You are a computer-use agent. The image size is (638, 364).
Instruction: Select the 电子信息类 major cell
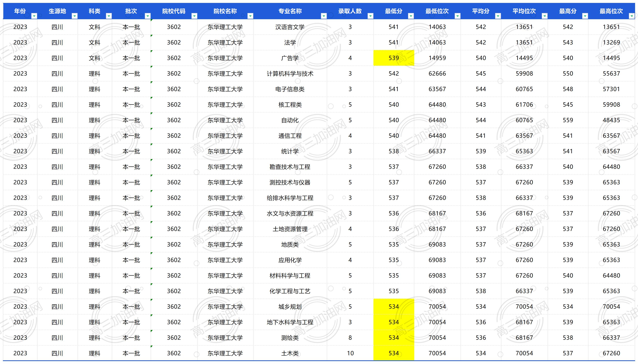pyautogui.click(x=290, y=89)
